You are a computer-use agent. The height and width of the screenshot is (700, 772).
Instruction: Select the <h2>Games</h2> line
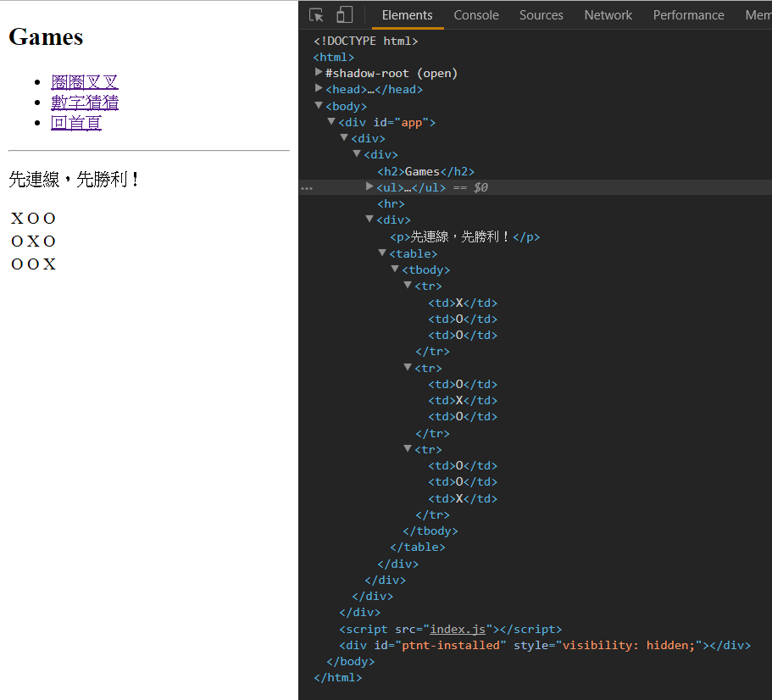(x=426, y=171)
